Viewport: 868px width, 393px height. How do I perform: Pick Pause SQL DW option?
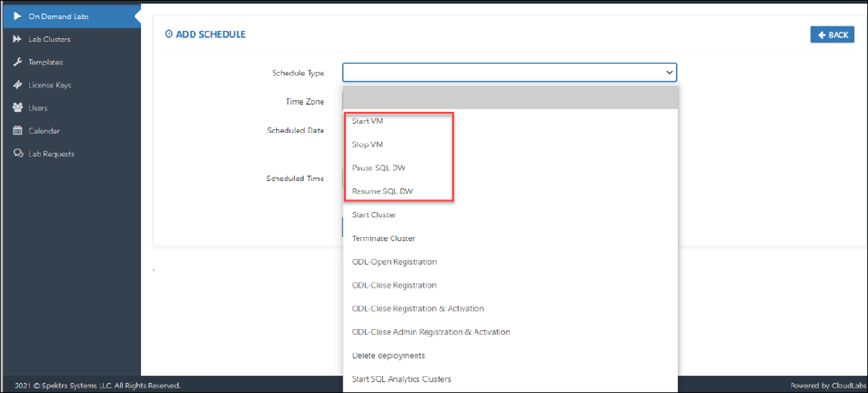pos(510,168)
